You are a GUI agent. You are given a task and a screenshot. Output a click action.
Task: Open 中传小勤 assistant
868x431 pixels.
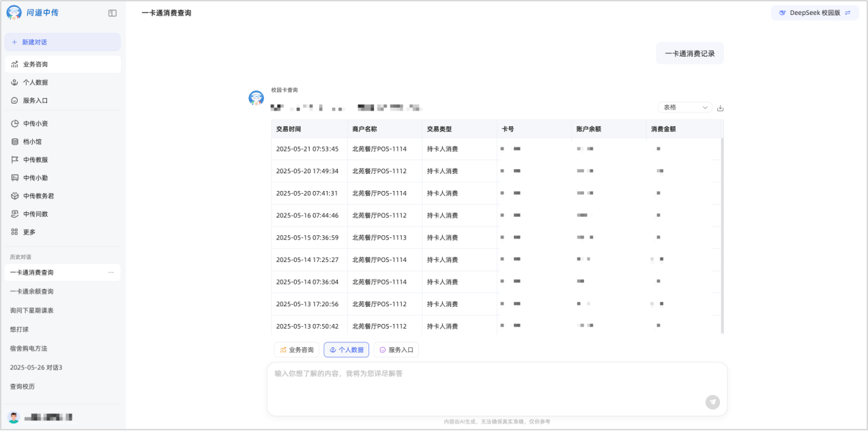tap(35, 178)
